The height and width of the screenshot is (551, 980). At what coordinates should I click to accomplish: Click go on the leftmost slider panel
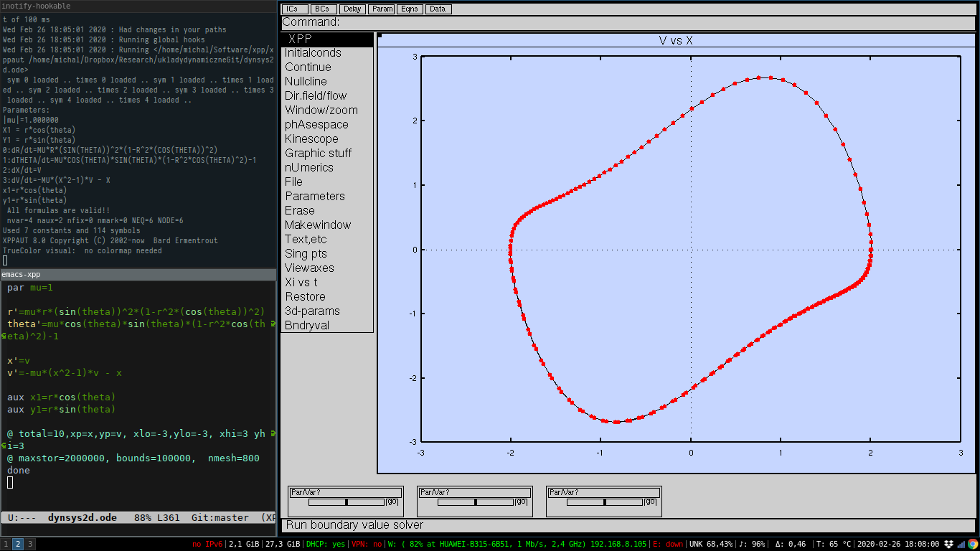coord(392,502)
